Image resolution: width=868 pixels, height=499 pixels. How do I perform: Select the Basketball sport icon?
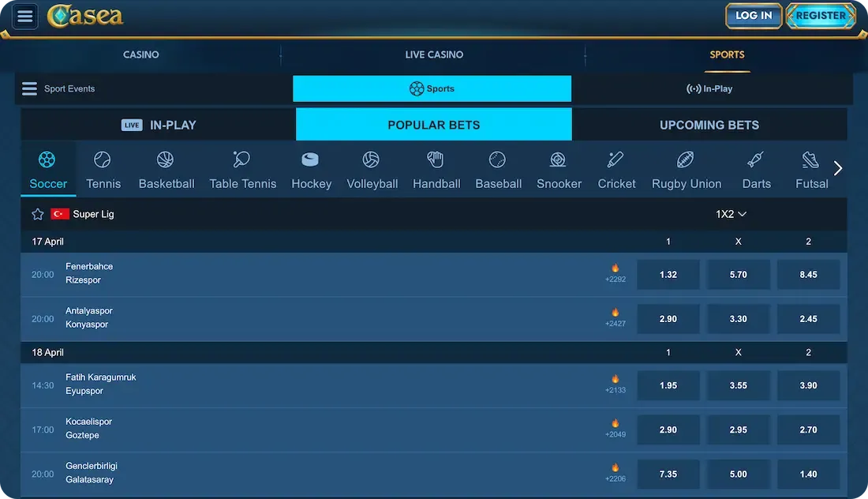166,160
